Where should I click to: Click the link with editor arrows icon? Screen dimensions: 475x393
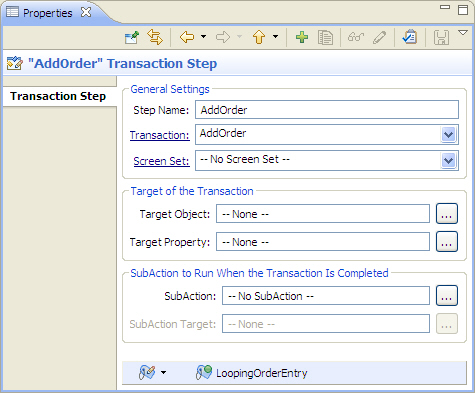(x=155, y=37)
